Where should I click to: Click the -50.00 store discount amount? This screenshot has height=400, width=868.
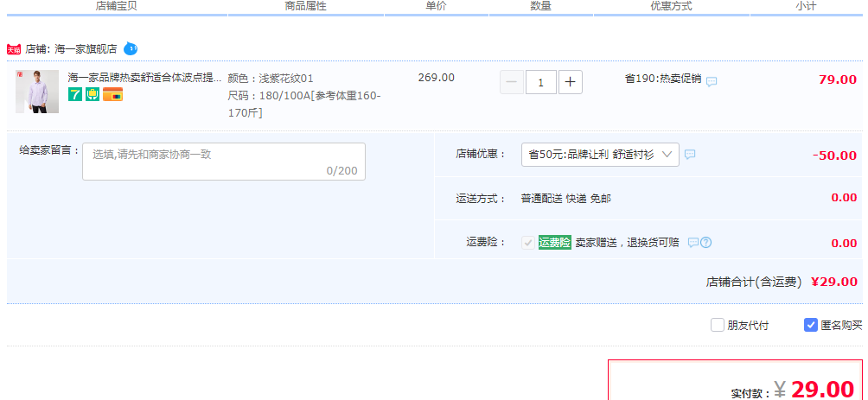point(835,155)
